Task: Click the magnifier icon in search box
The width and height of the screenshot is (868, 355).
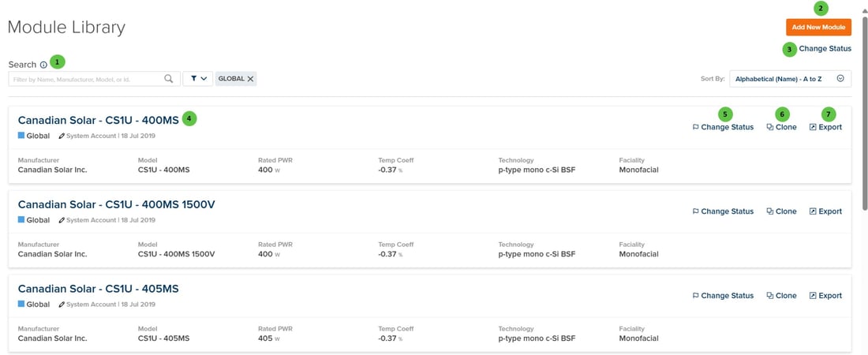Action: point(169,79)
